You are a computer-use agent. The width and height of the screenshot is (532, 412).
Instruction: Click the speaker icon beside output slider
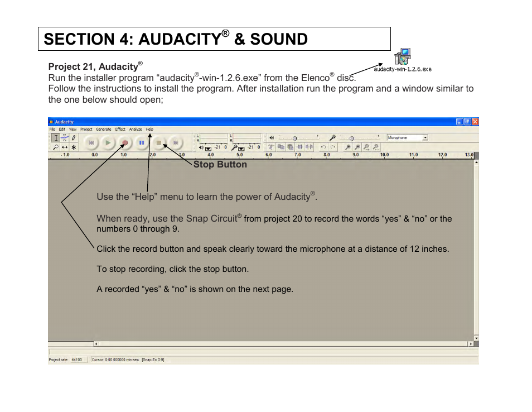tap(272, 138)
